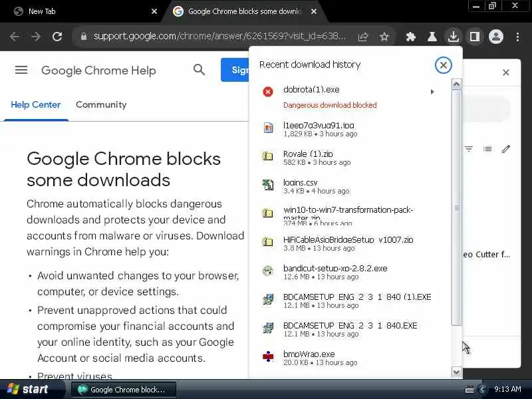Select the Help Center tab

[x=36, y=105]
